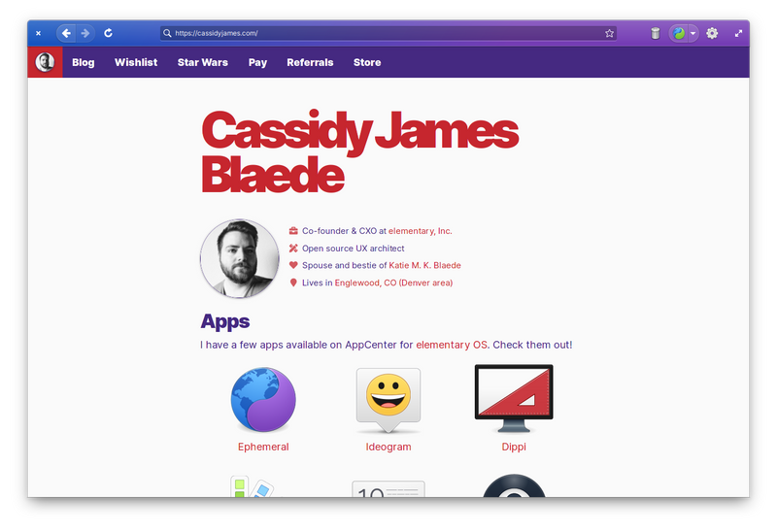Image resolution: width=777 pixels, height=532 pixels.
Task: Click the Ideogram smiley app icon
Action: click(x=388, y=400)
